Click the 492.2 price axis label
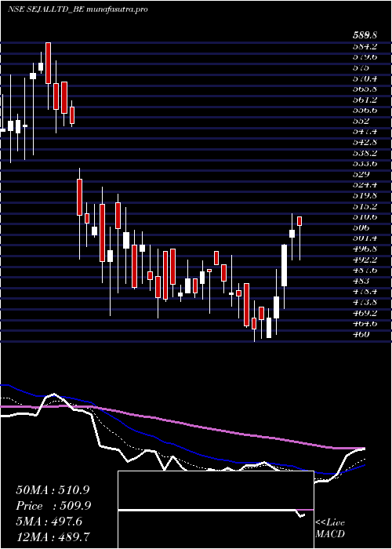 (365, 260)
